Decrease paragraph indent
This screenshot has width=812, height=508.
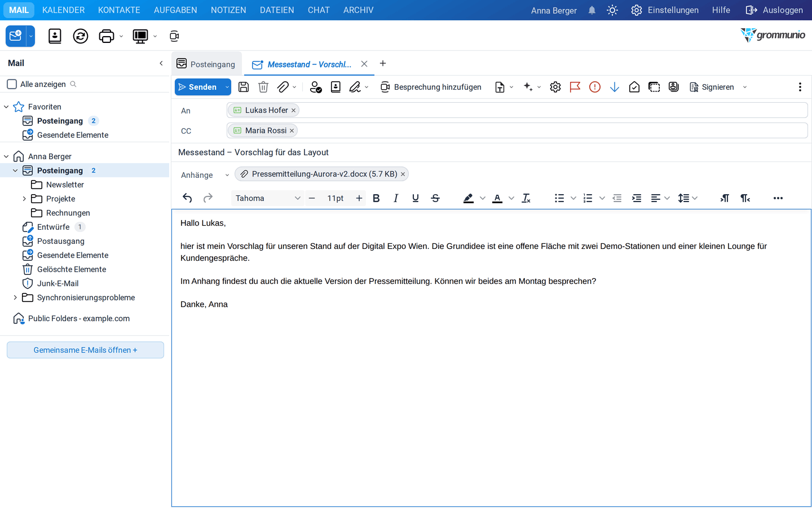(x=617, y=198)
